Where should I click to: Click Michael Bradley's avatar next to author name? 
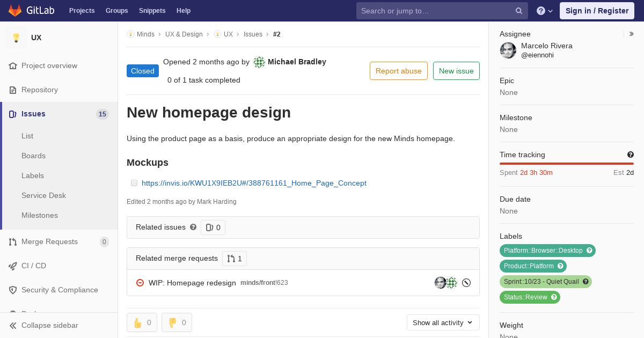[259, 62]
